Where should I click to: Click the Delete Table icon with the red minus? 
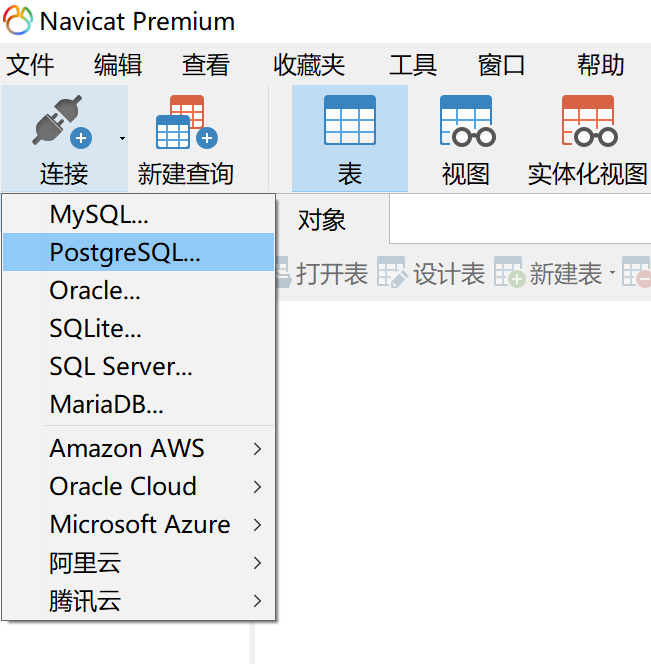(636, 272)
